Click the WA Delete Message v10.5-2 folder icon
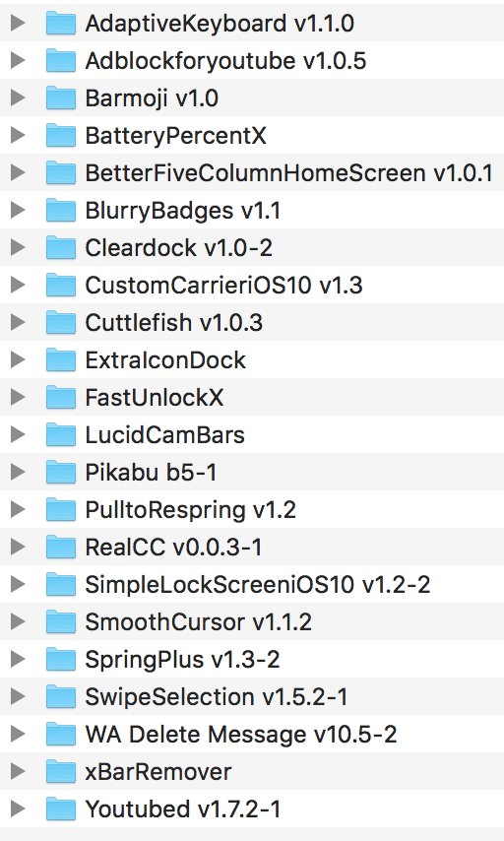The width and height of the screenshot is (504, 841). pos(61,735)
